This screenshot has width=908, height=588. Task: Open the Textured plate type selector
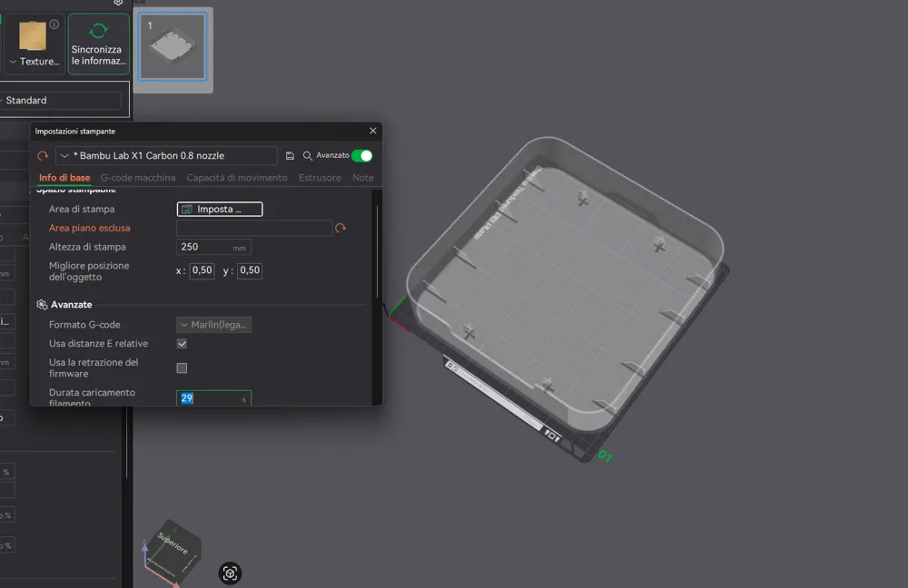35,44
